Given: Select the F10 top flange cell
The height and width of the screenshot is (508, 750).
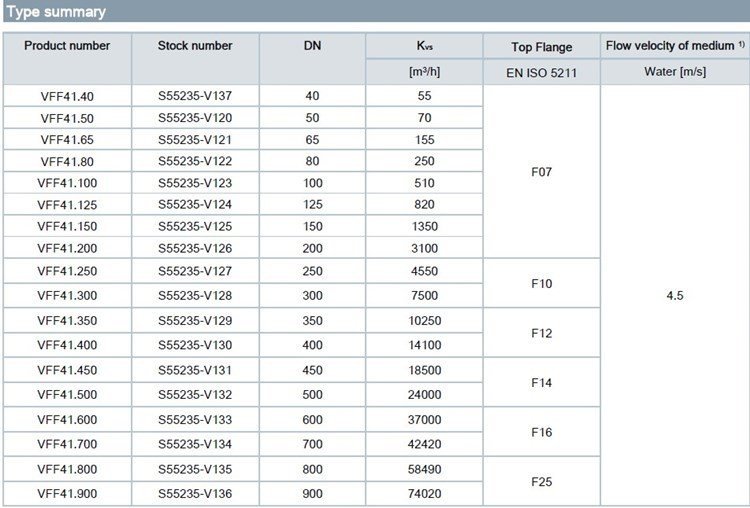Looking at the screenshot, I should [541, 284].
